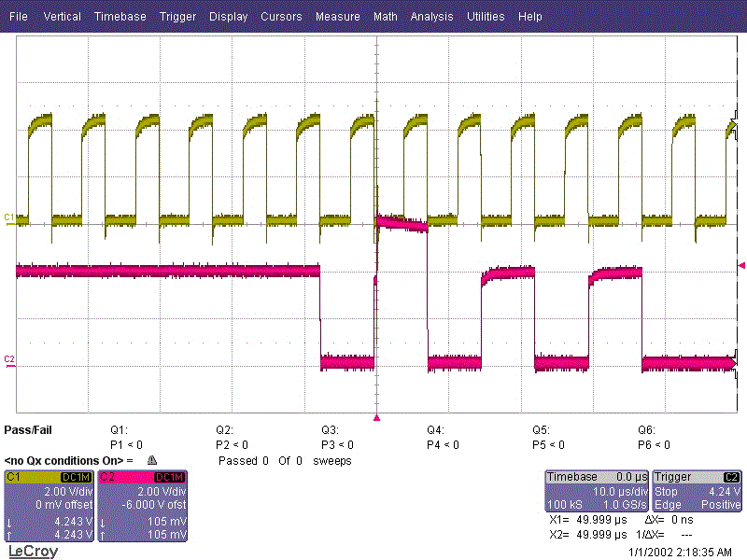Image resolution: width=747 pixels, height=560 pixels.
Task: Open the Trigger menu
Action: 177,17
